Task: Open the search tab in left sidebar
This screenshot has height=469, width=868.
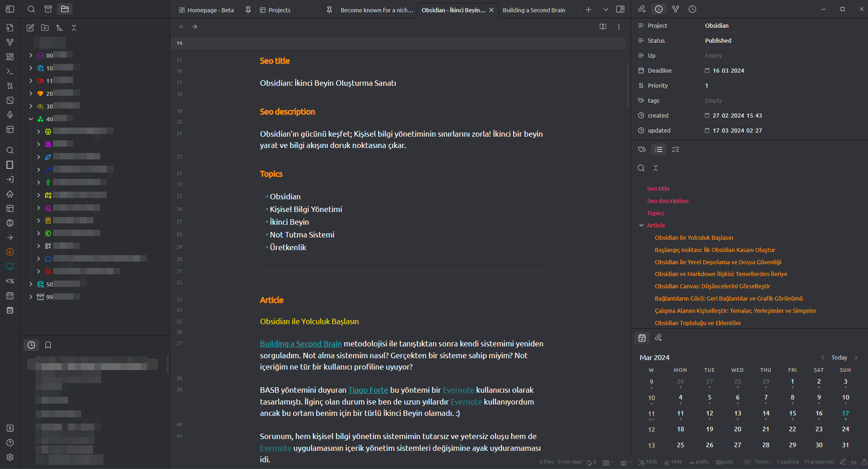Action: [x=31, y=9]
